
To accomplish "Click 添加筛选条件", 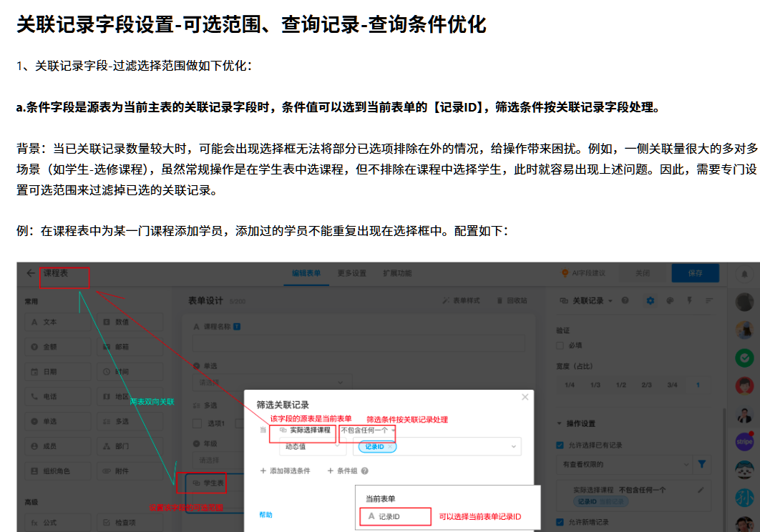I will click(285, 471).
